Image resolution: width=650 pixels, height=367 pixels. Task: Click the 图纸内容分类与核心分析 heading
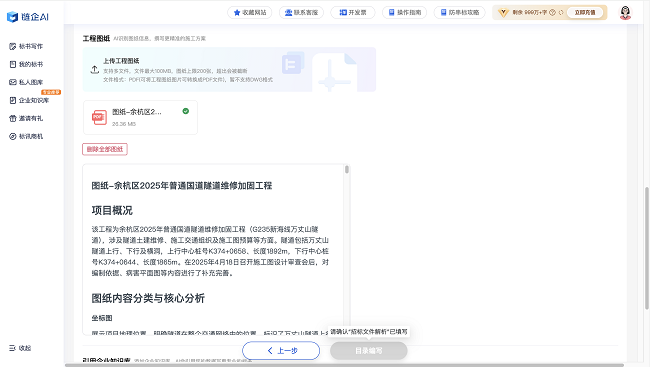[148, 299]
